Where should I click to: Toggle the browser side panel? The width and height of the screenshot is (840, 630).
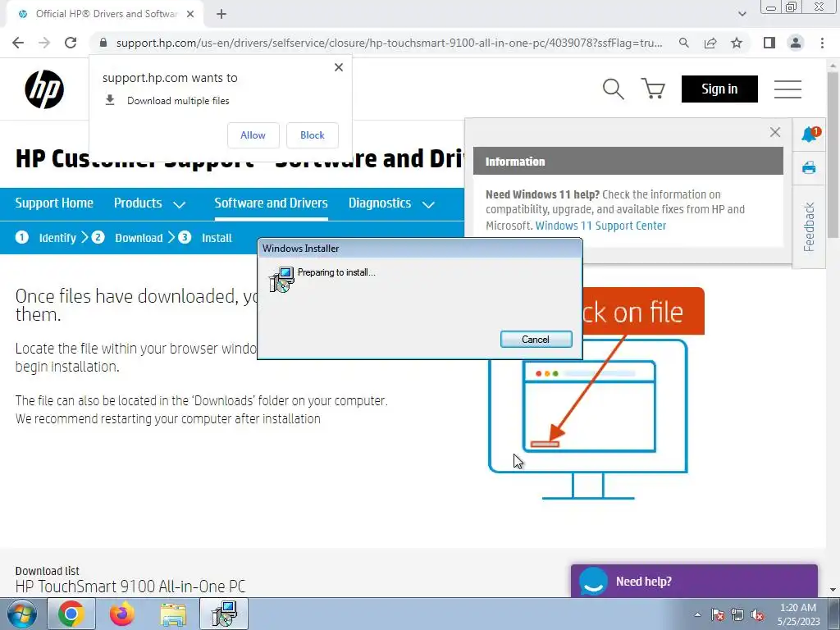tap(769, 43)
